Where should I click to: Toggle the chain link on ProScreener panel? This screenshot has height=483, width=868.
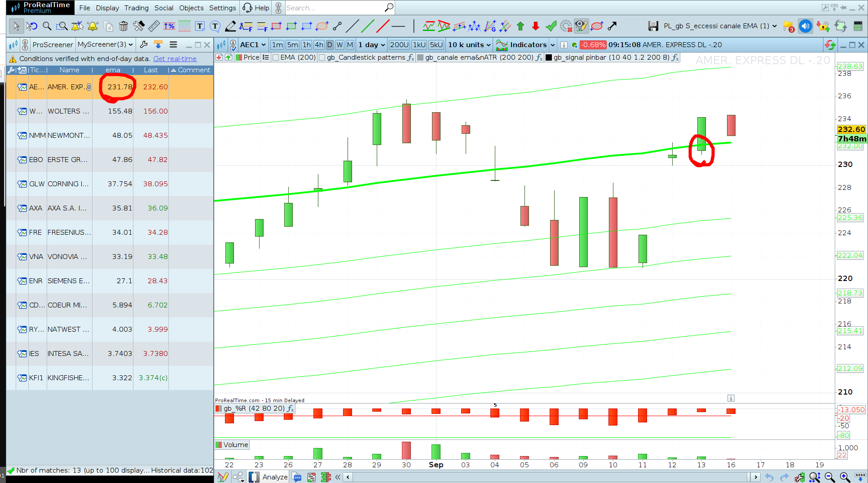(25, 44)
